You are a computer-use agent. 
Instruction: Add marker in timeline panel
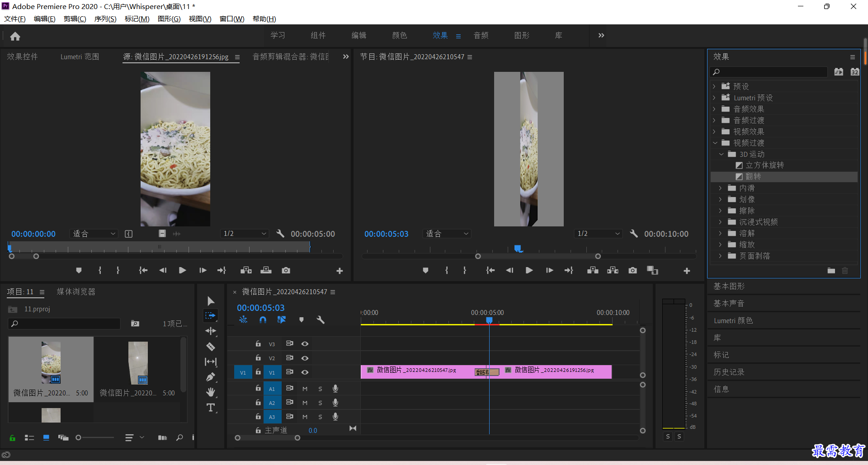[x=302, y=319]
